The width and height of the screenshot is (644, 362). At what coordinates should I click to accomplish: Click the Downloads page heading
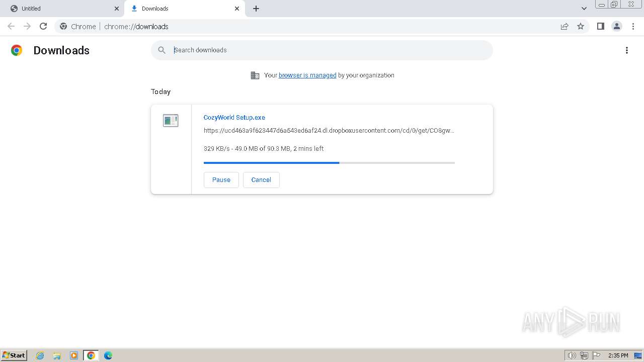(61, 50)
